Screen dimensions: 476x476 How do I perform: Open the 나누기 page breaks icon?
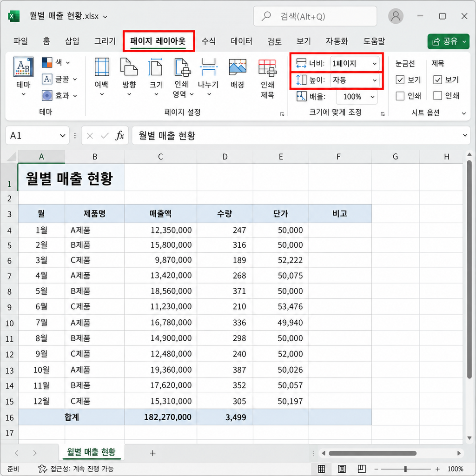tap(209, 67)
